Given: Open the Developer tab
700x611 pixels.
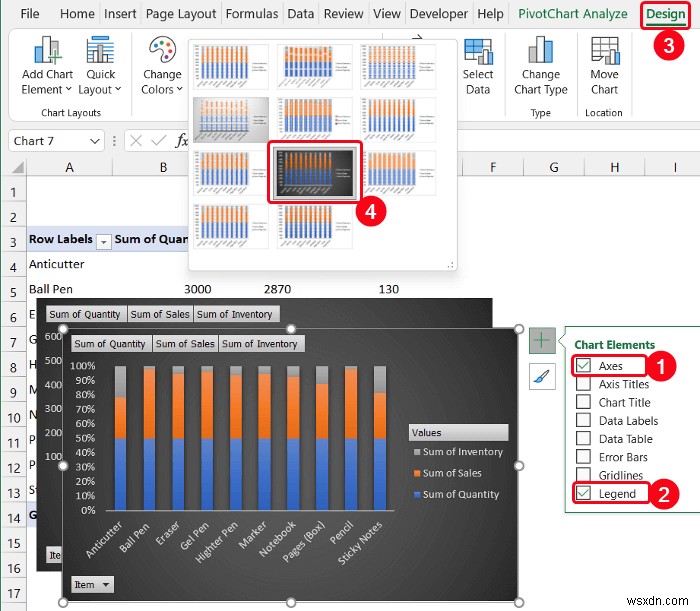Looking at the screenshot, I should [438, 14].
